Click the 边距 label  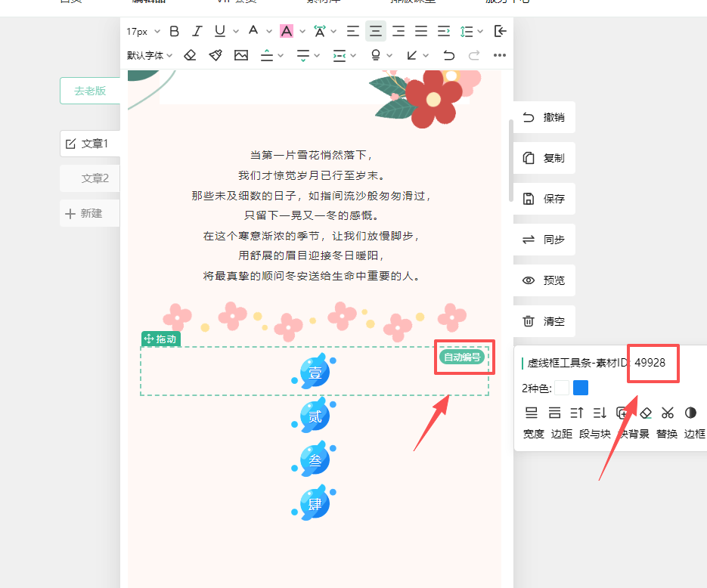[562, 434]
